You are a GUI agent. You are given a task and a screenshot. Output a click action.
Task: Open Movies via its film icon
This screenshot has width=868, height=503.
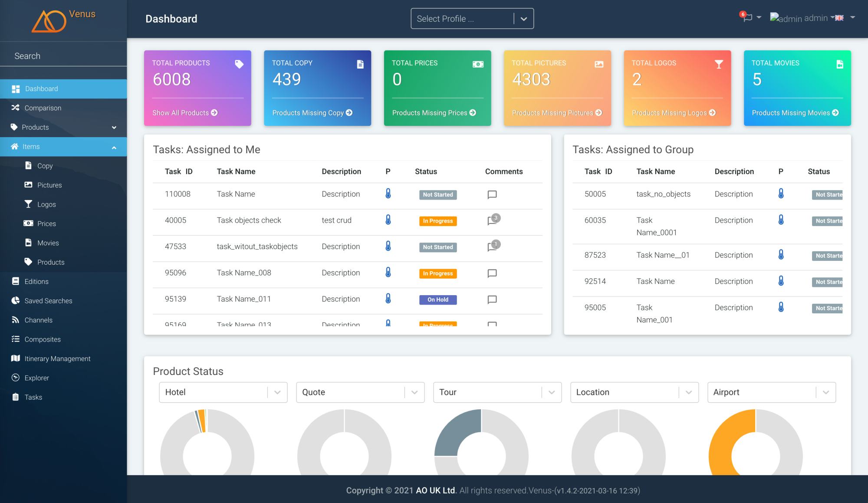[29, 243]
